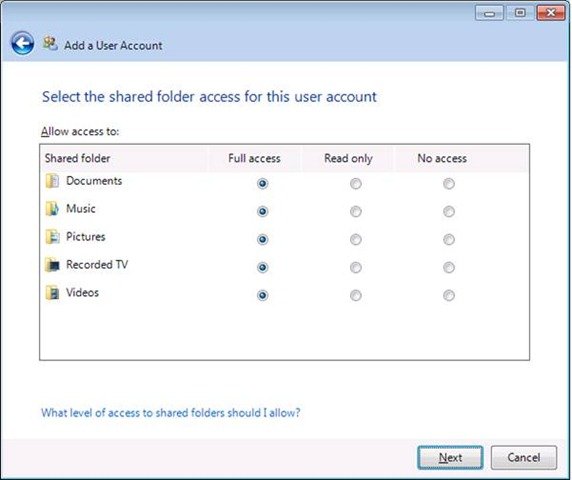Select Full access for Pictures

coord(263,240)
